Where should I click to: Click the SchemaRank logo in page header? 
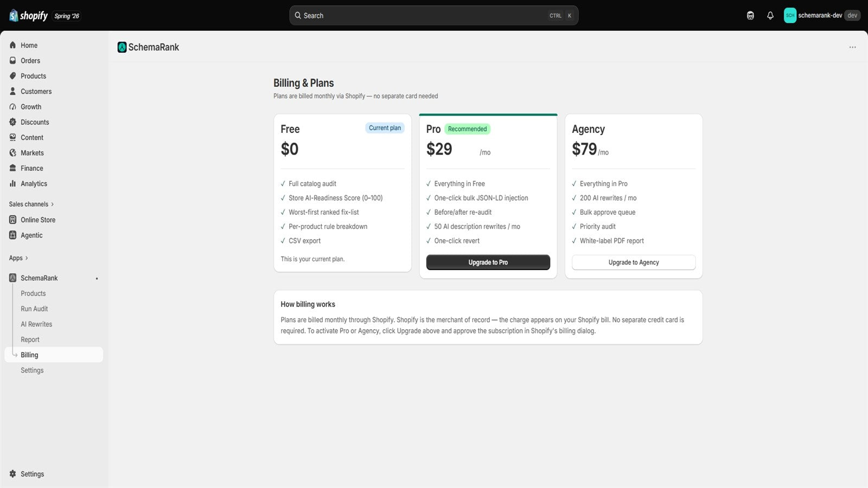pos(122,47)
